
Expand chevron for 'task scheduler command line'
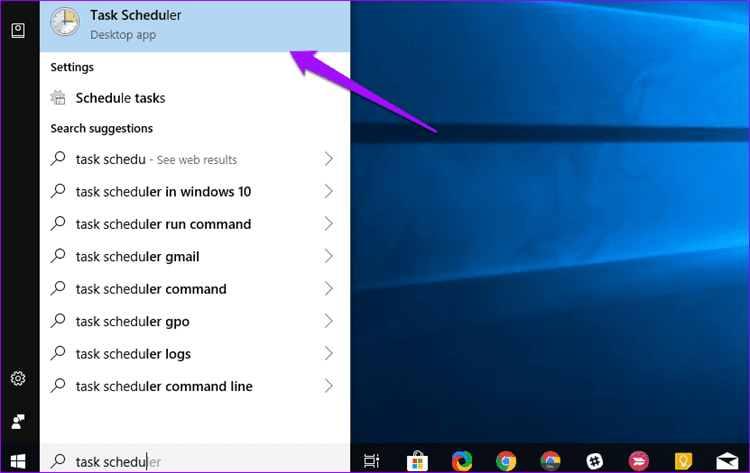(x=329, y=386)
